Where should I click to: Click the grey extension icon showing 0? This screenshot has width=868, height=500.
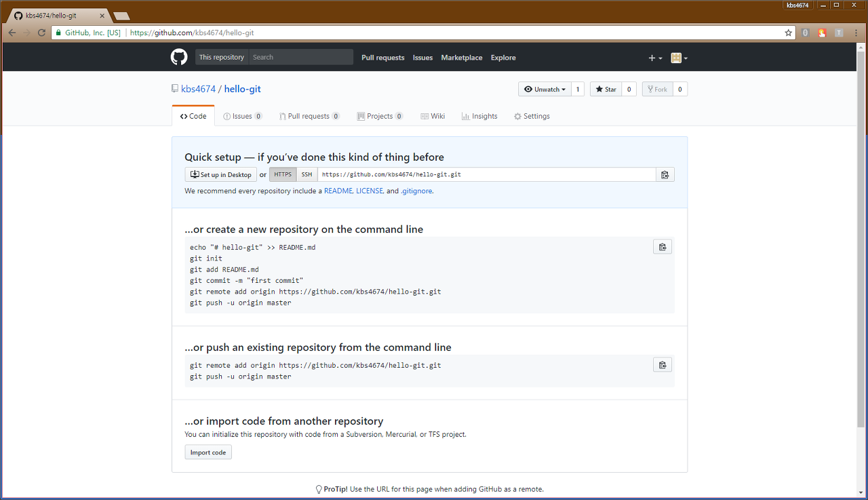pyautogui.click(x=805, y=33)
